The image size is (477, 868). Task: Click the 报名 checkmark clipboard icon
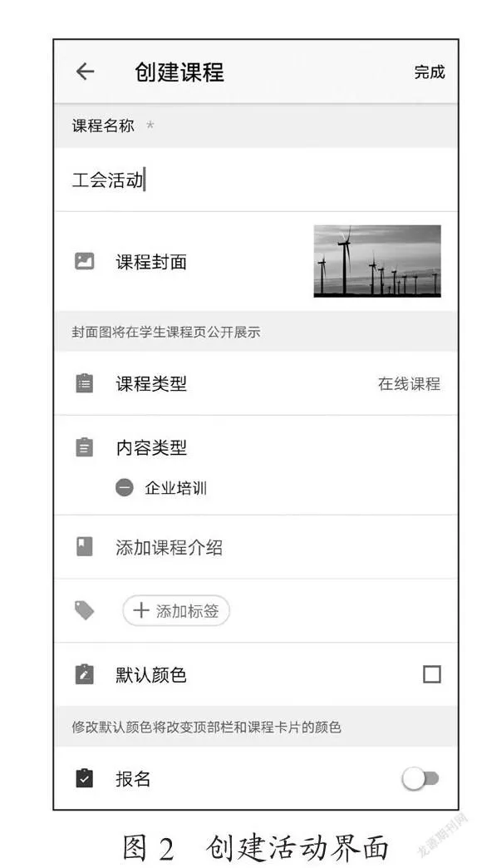(84, 778)
